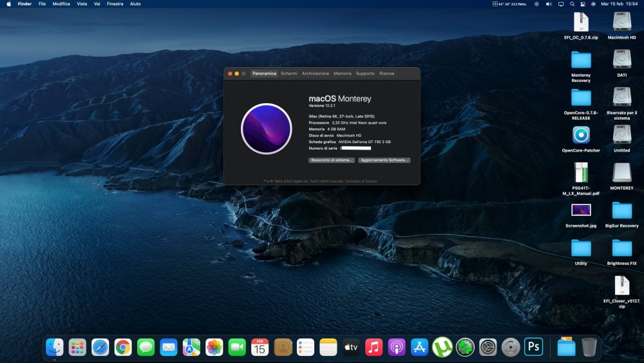
Task: Open Control Center in menu bar
Action: (x=582, y=4)
